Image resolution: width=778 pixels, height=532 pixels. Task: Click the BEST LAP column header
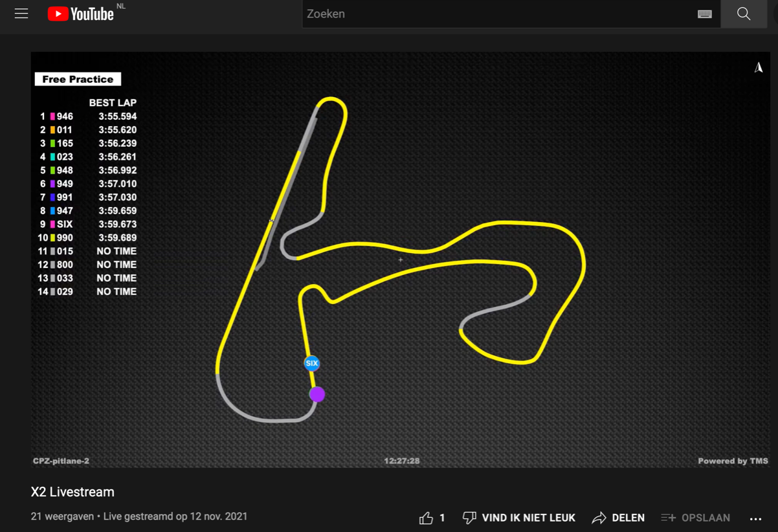(113, 103)
